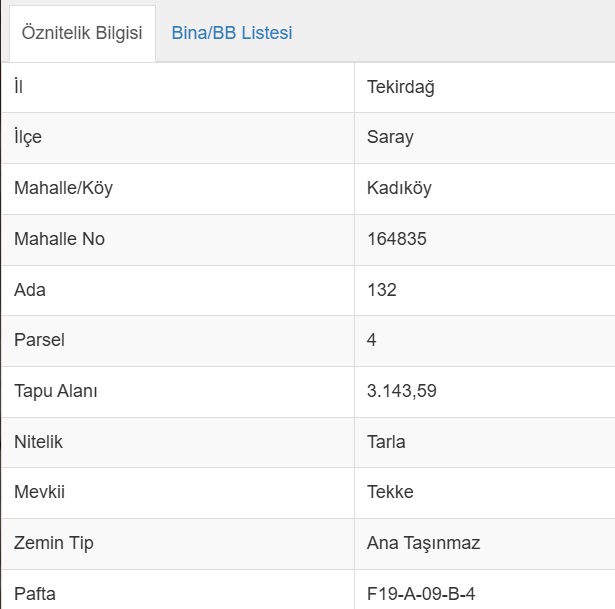Image resolution: width=615 pixels, height=609 pixels.
Task: Click the İlçe label cell
Action: (178, 138)
